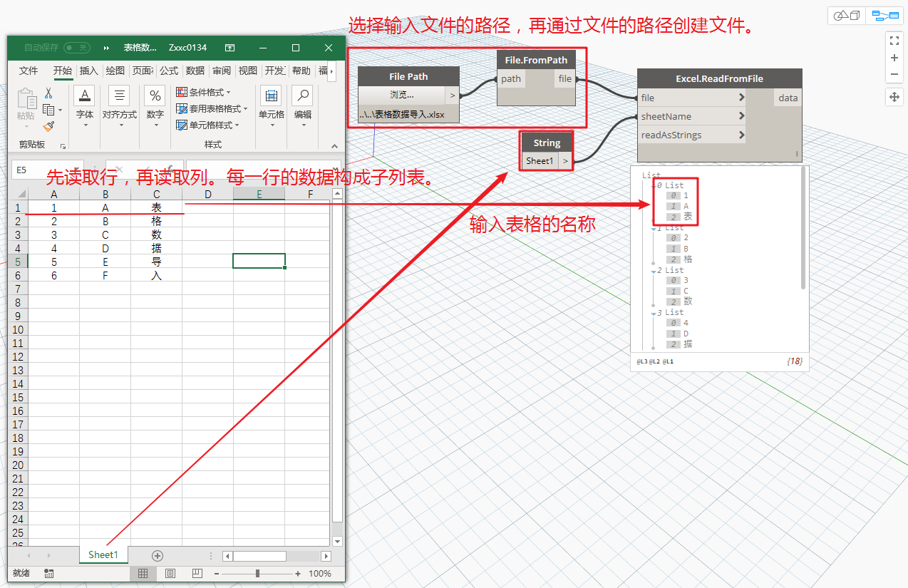Switch to Page Break Preview icon
The height and width of the screenshot is (588, 908).
point(196,573)
